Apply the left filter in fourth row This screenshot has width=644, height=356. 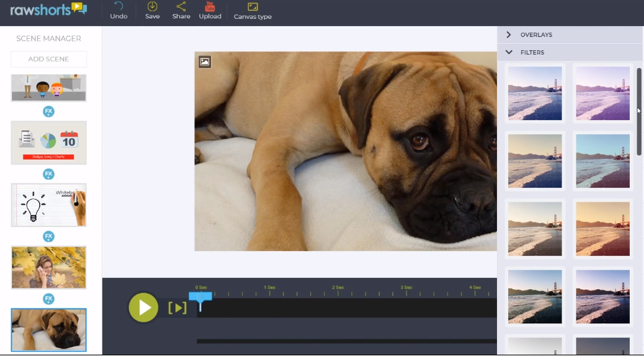pos(535,297)
